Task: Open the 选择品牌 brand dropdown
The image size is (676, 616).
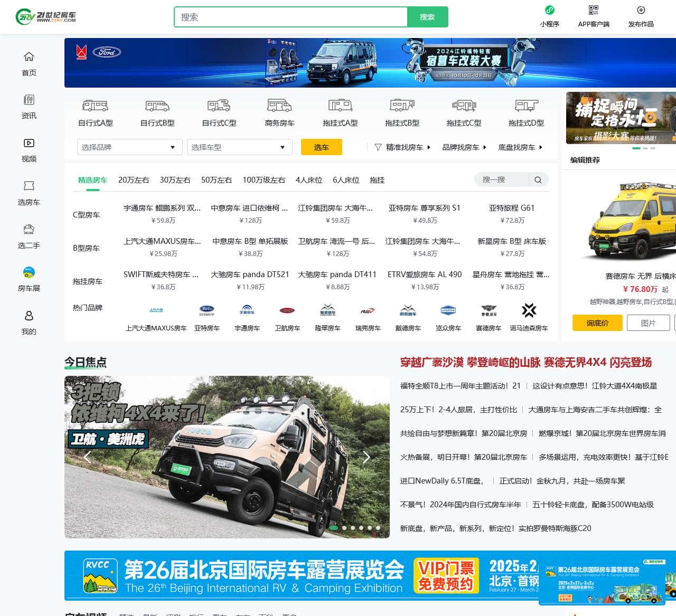Action: point(129,147)
